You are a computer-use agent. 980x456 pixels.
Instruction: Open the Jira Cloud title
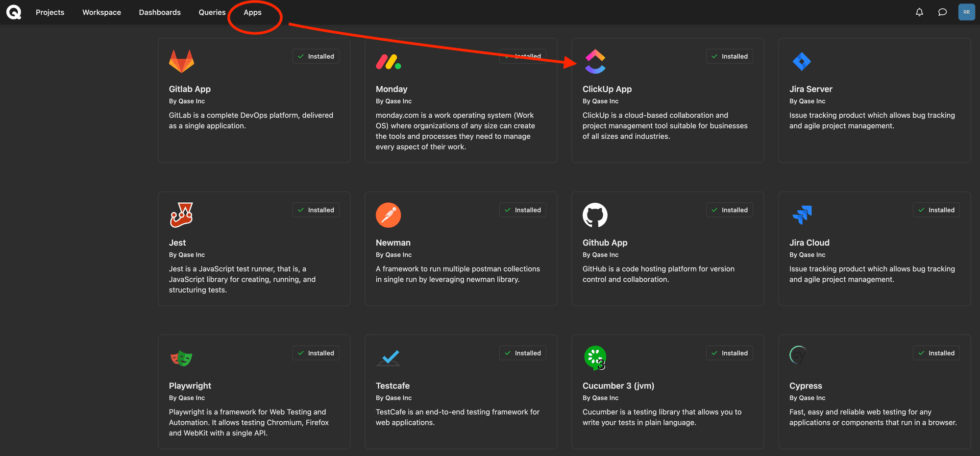809,243
